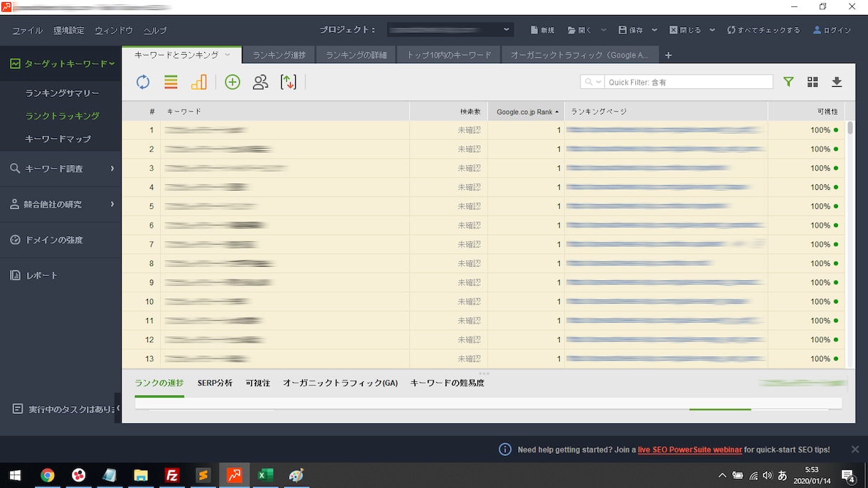Screen dimensions: 868x488
Task: Open the ファイル menu
Action: pyautogui.click(x=27, y=31)
